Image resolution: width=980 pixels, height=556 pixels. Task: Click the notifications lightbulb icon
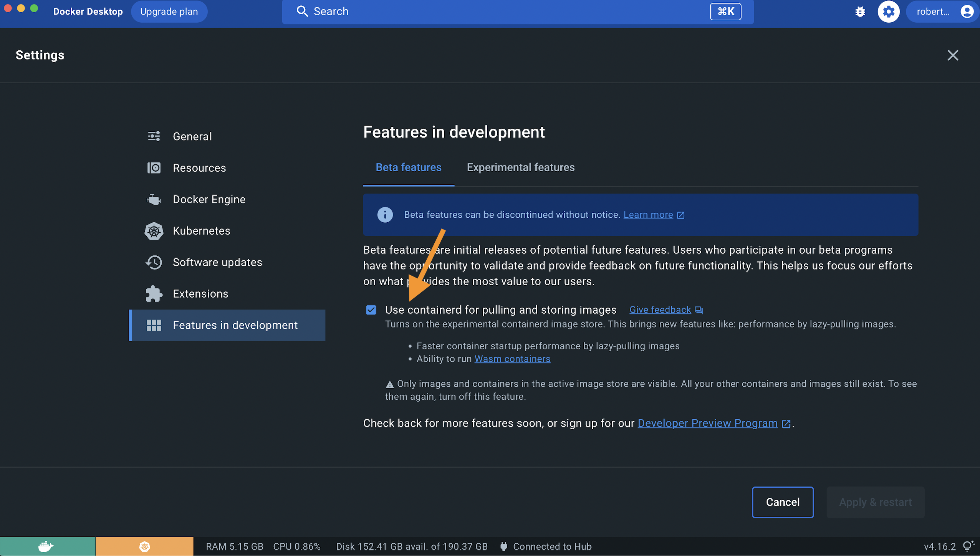968,546
